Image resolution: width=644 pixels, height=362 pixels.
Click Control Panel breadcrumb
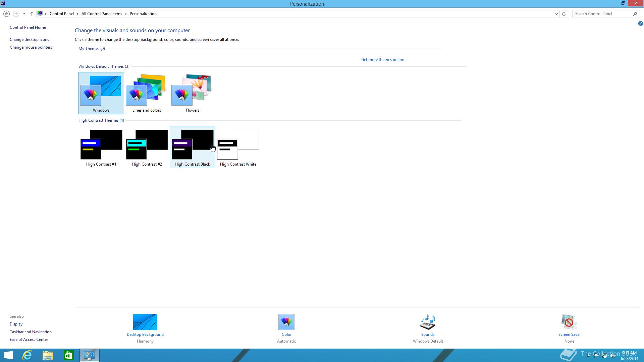62,14
